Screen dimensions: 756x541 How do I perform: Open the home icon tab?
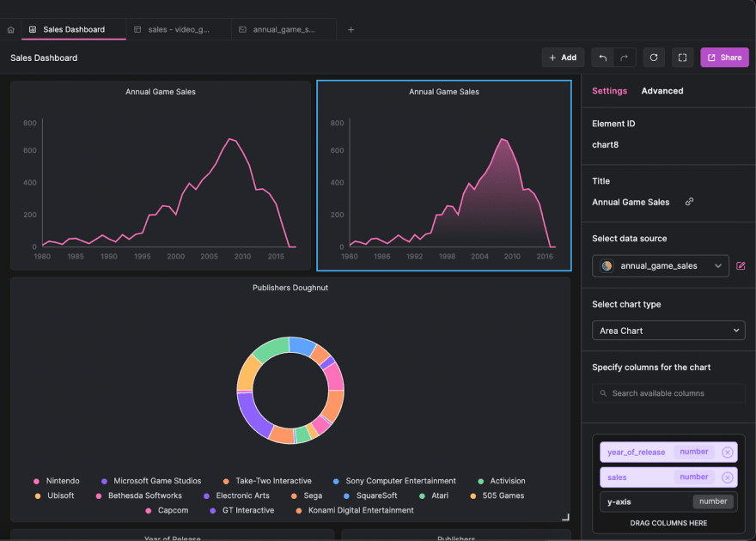pos(10,30)
